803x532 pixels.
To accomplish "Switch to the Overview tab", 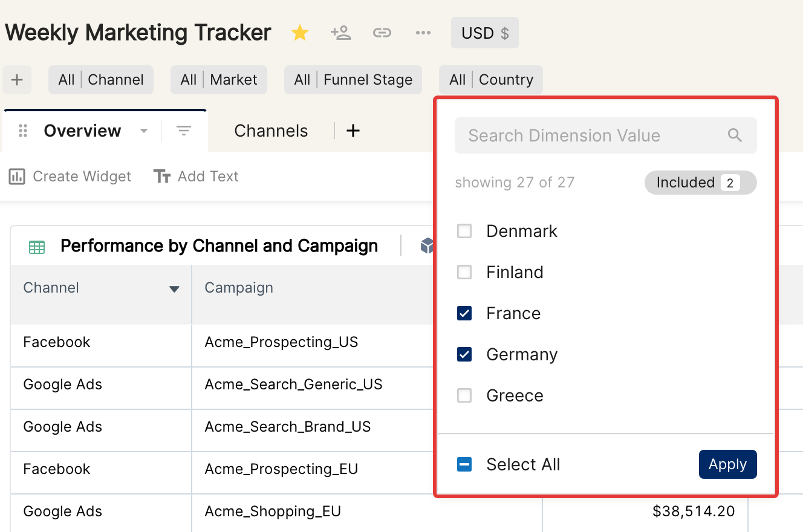I will pos(82,131).
